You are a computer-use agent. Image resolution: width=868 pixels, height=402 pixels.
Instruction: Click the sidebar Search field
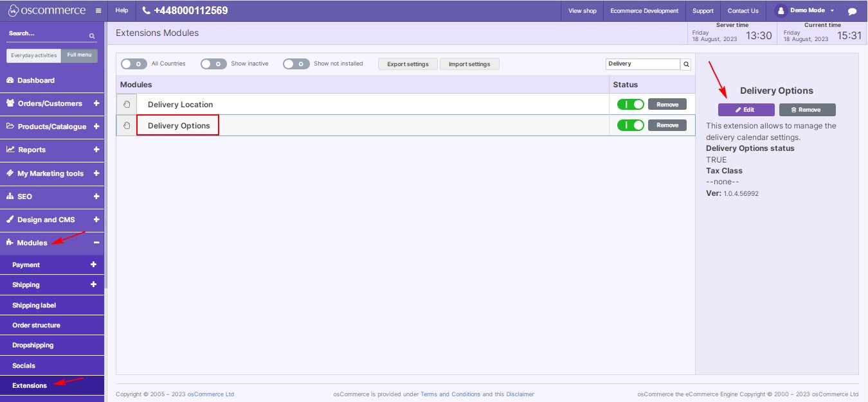pos(47,33)
